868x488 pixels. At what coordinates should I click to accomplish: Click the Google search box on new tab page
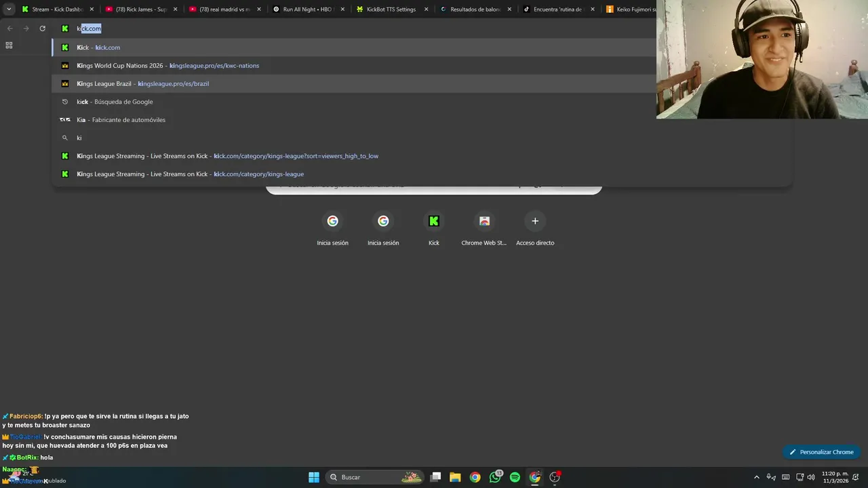434,189
